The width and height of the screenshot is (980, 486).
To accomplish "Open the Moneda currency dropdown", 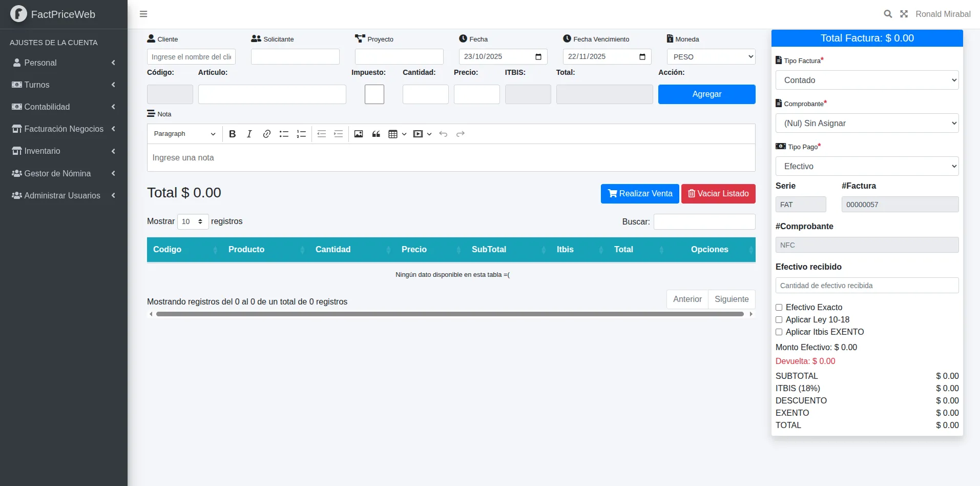I will pyautogui.click(x=711, y=56).
